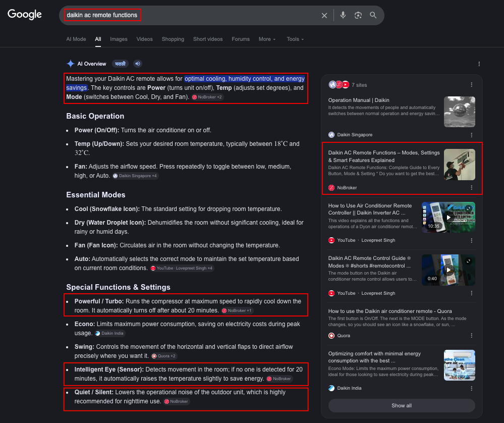Open the Tools dropdown
Image resolution: width=504 pixels, height=423 pixels.
click(x=295, y=39)
